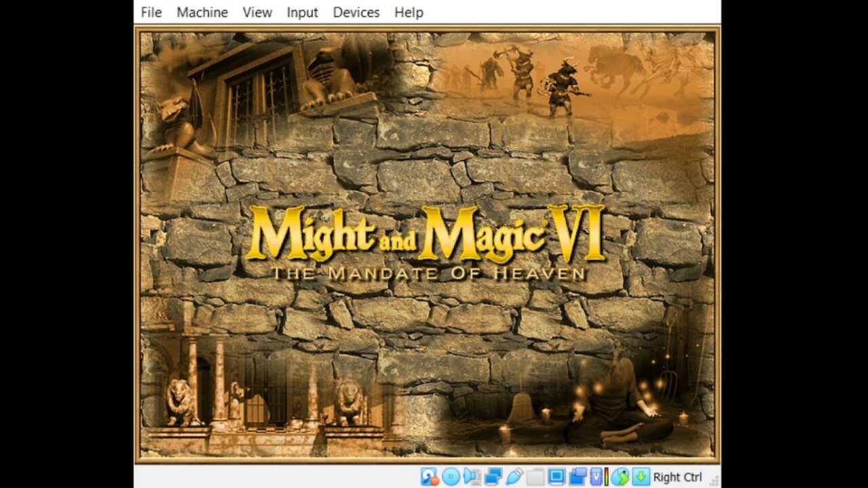Click the audio speaker status icon

click(472, 476)
